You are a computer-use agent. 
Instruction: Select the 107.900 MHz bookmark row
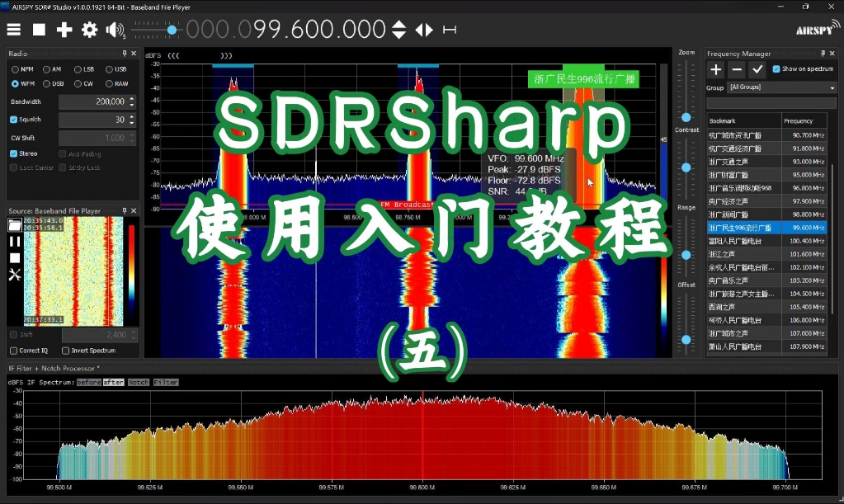(767, 347)
